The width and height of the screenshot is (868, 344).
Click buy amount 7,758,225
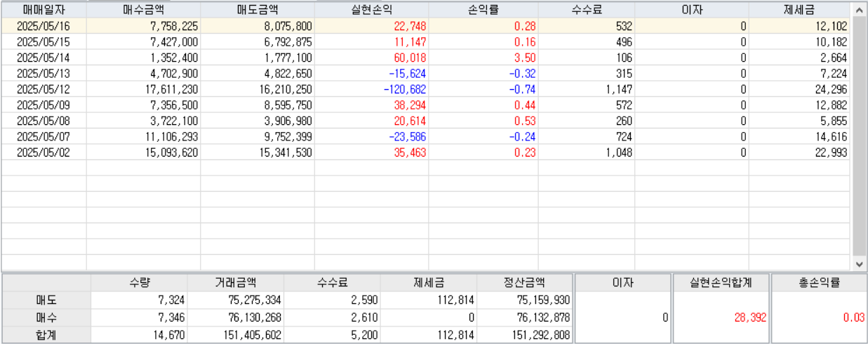pos(174,26)
